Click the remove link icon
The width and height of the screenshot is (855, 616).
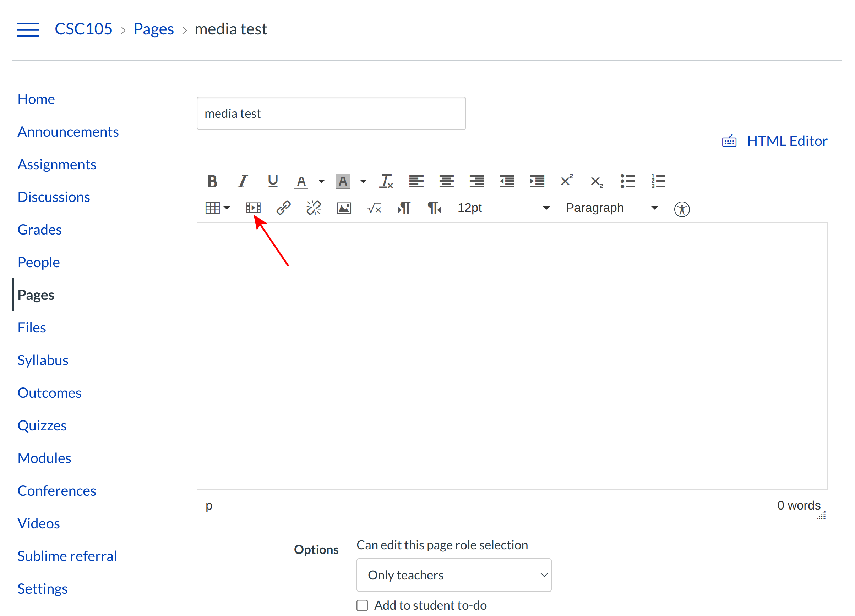point(314,208)
